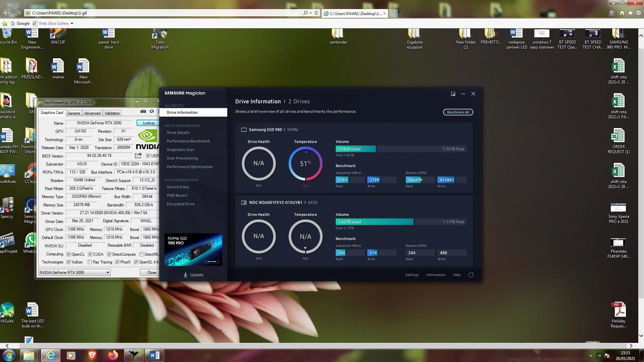Screen dimensions: 644x362
Task: Open Brave browser from the taskbar
Action: click(x=92, y=355)
